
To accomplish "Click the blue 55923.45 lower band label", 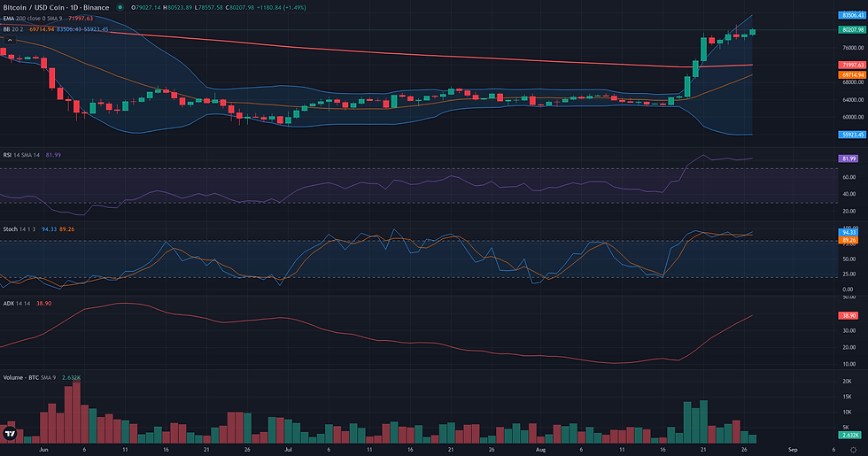I will (852, 135).
